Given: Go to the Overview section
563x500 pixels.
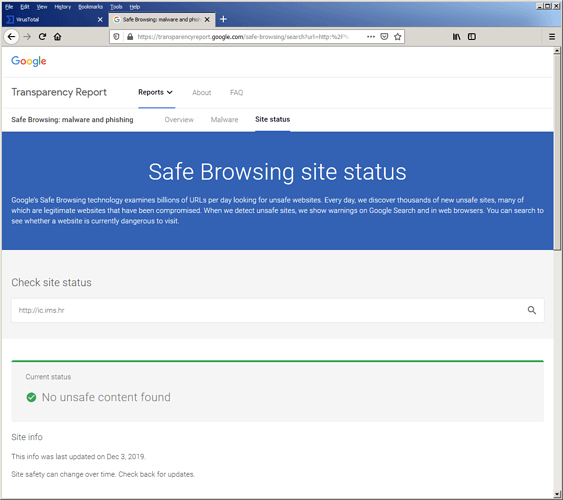Looking at the screenshot, I should coord(179,120).
